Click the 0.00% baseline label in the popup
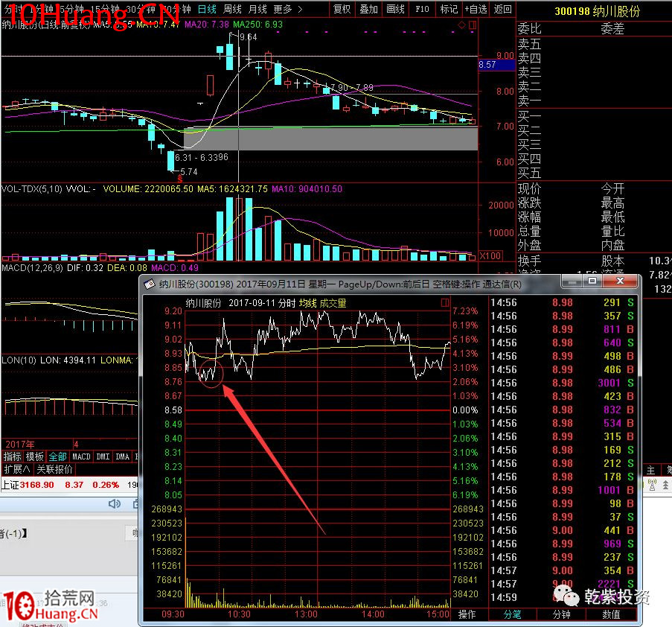The width and height of the screenshot is (672, 627). (x=465, y=410)
